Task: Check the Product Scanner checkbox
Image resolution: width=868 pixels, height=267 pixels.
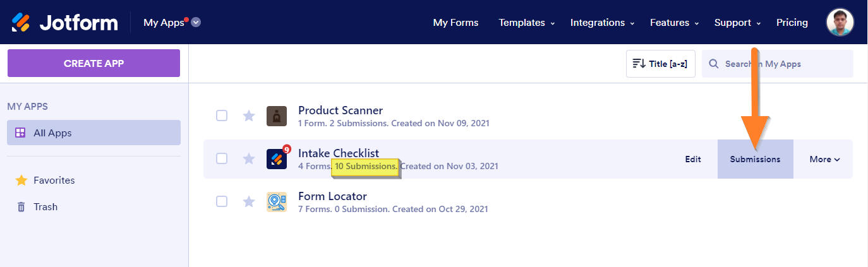Action: (222, 116)
